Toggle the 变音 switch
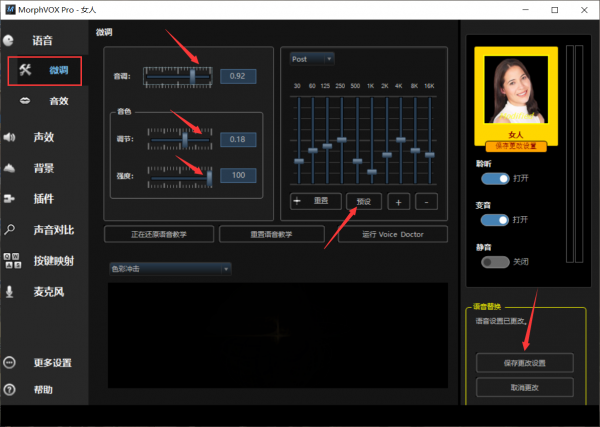The height and width of the screenshot is (427, 600). click(x=495, y=220)
